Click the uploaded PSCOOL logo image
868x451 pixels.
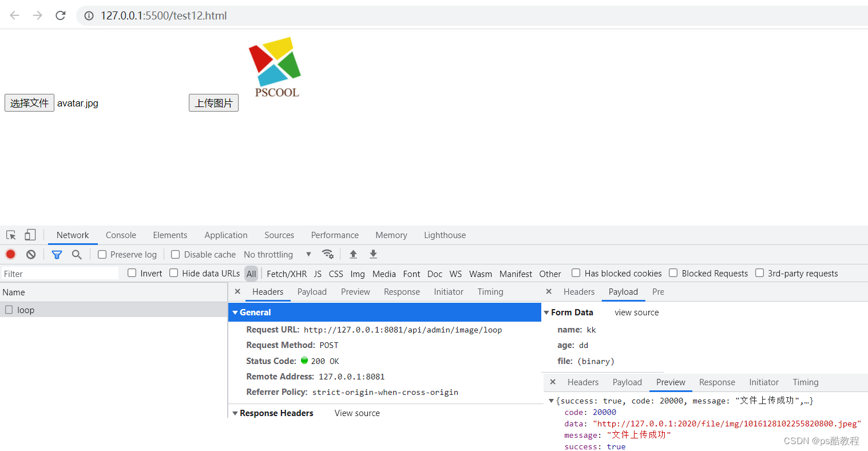pos(275,68)
